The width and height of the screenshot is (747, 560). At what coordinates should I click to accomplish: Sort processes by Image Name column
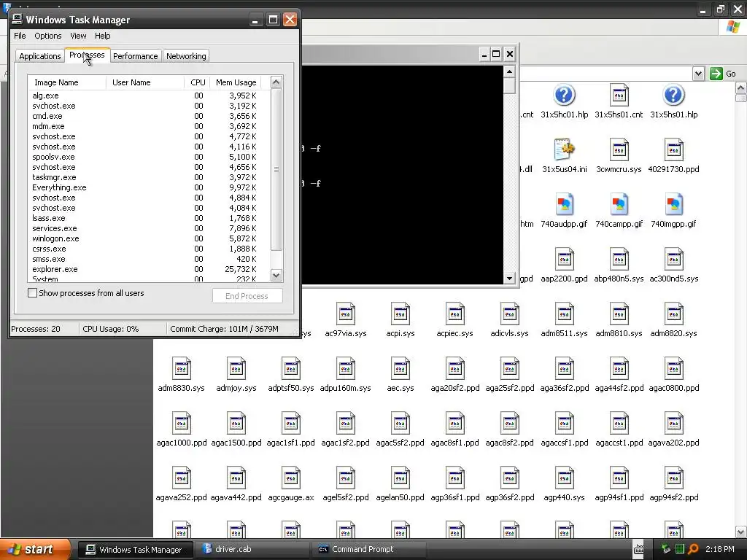(67, 82)
